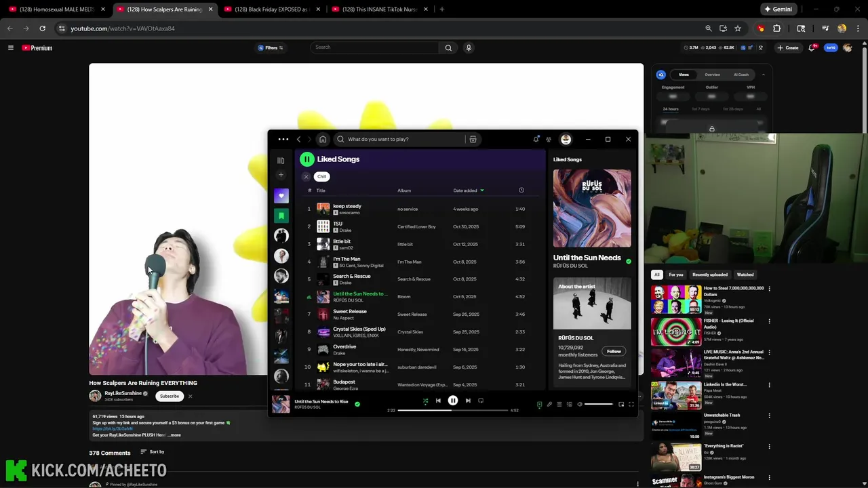
Task: Show lyrics microphone icon
Action: (x=550, y=405)
